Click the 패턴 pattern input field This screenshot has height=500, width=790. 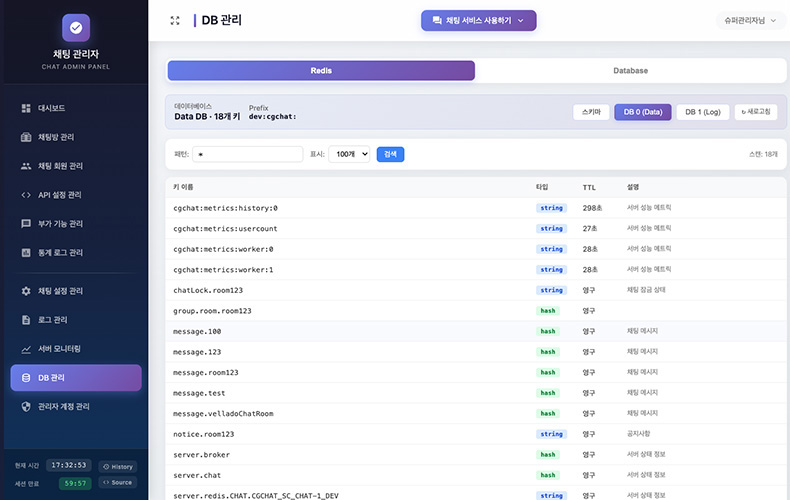248,154
